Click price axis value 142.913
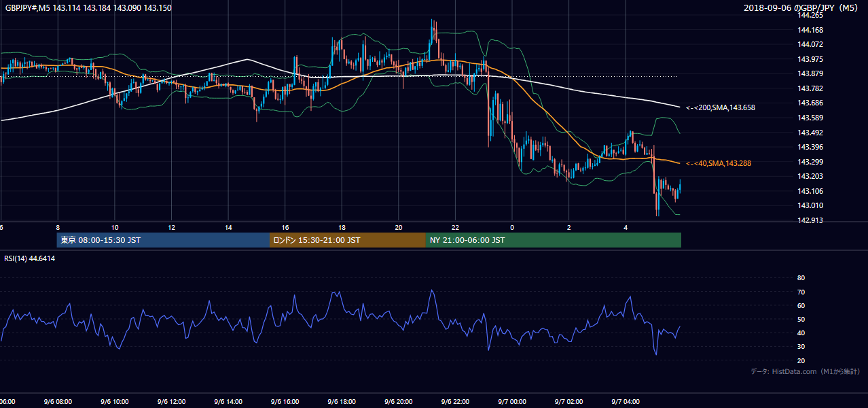The height and width of the screenshot is (408, 868). tap(810, 220)
